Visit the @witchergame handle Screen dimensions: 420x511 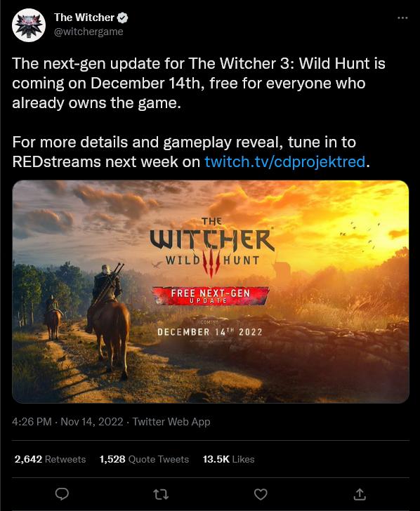(x=88, y=32)
